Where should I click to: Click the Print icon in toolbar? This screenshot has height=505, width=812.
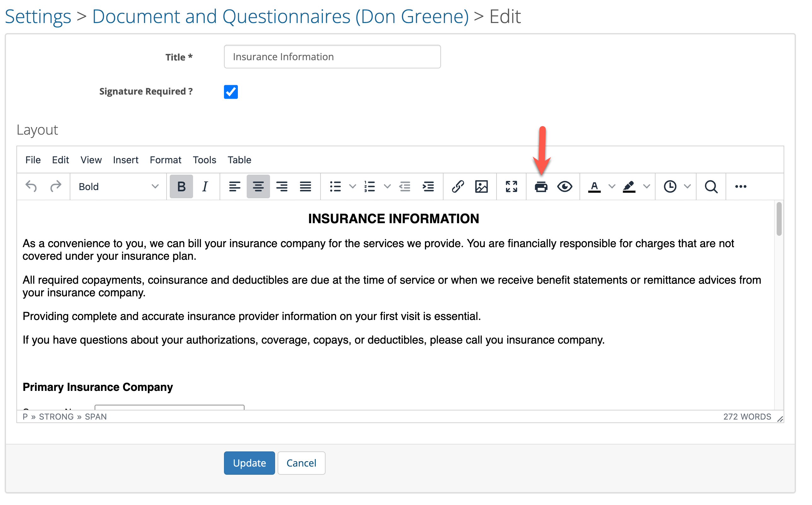pos(540,187)
